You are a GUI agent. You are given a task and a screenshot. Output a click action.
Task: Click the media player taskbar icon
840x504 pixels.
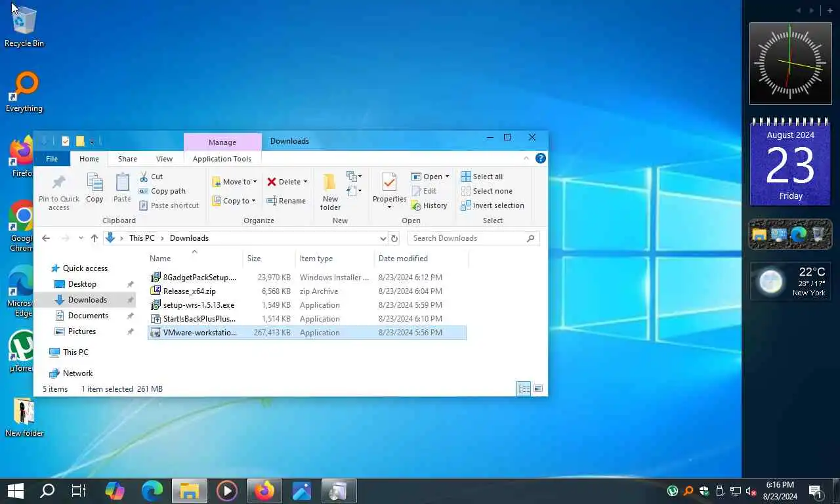(227, 491)
